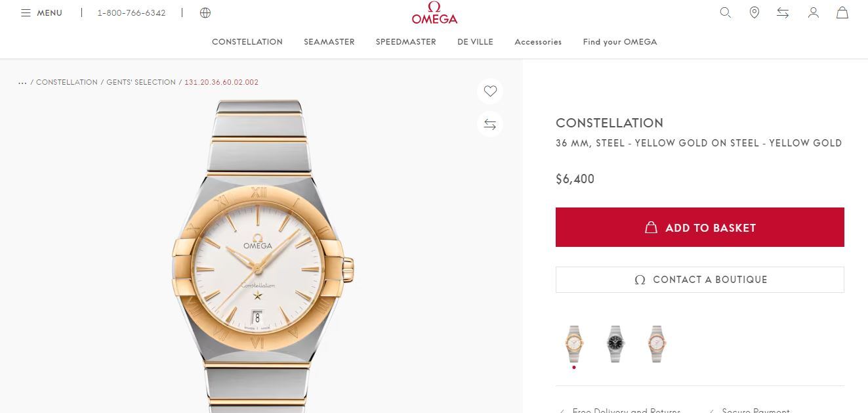The height and width of the screenshot is (413, 868).
Task: Click Gents' Selection breadcrumb link
Action: click(141, 83)
